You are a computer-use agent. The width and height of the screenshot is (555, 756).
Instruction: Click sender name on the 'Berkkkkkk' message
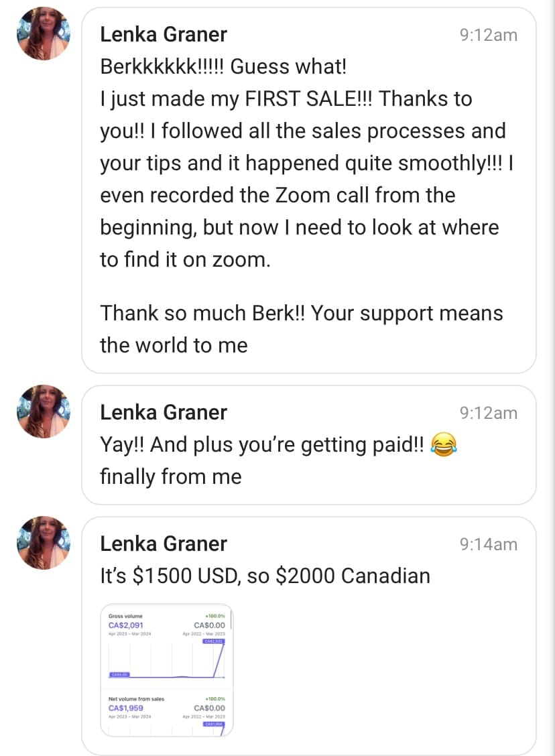click(x=164, y=34)
